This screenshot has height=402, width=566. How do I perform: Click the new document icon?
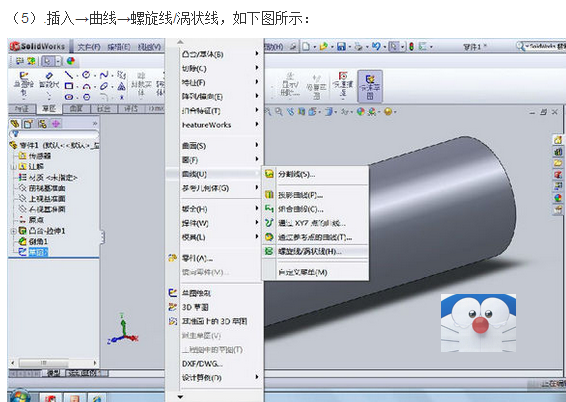(x=306, y=46)
